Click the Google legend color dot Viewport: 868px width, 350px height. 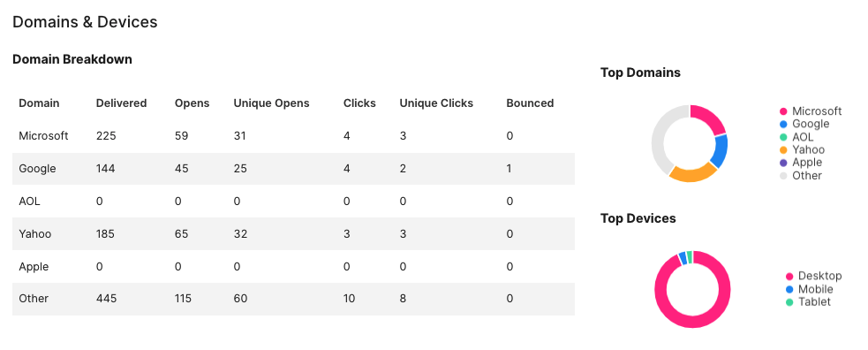[x=783, y=124]
